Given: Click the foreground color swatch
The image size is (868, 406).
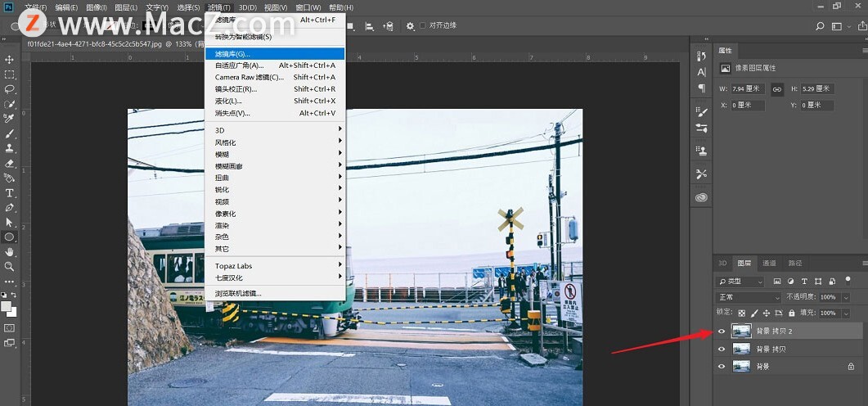Looking at the screenshot, I should click(x=7, y=306).
